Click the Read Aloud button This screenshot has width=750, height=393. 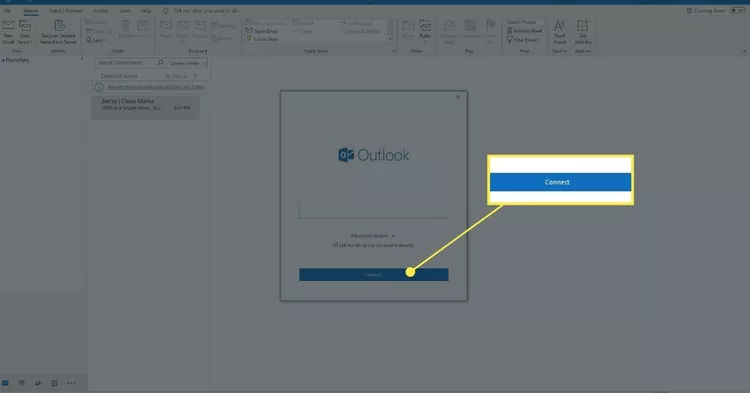pyautogui.click(x=559, y=32)
